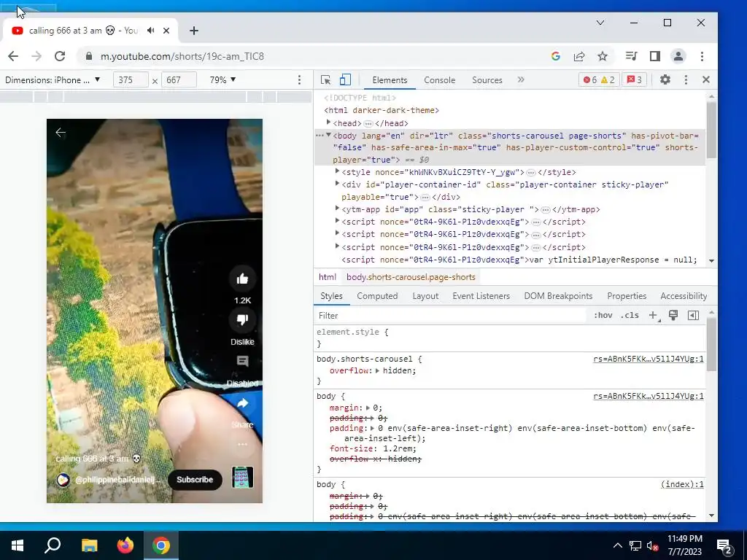Image resolution: width=747 pixels, height=560 pixels.
Task: Open File Explorer from the taskbar
Action: [x=89, y=545]
